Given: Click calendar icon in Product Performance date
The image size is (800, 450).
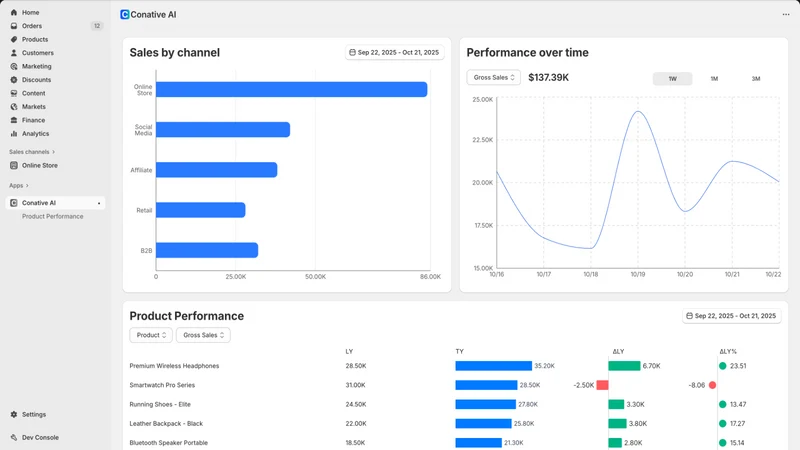Looking at the screenshot, I should click(689, 316).
